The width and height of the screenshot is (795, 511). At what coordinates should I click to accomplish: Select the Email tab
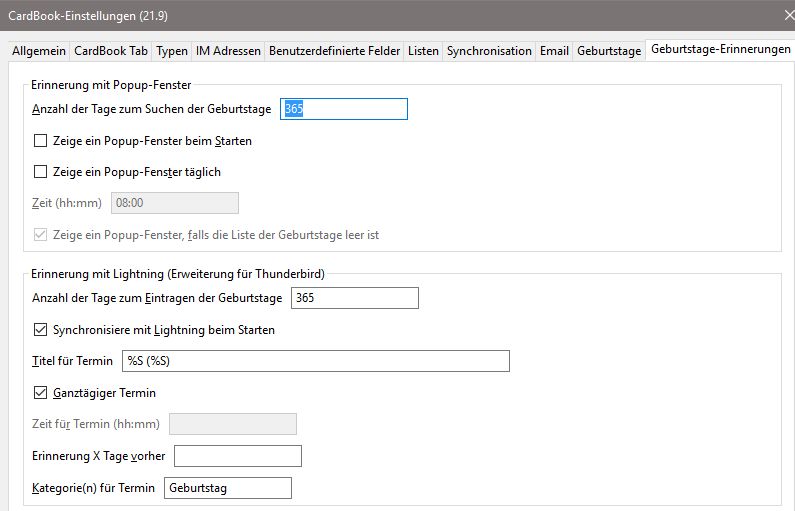pos(554,51)
